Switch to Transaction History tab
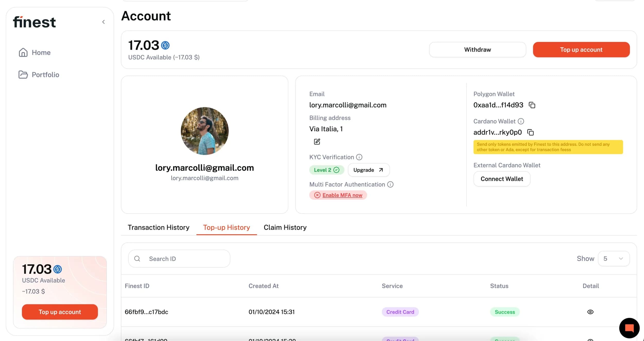 (158, 227)
